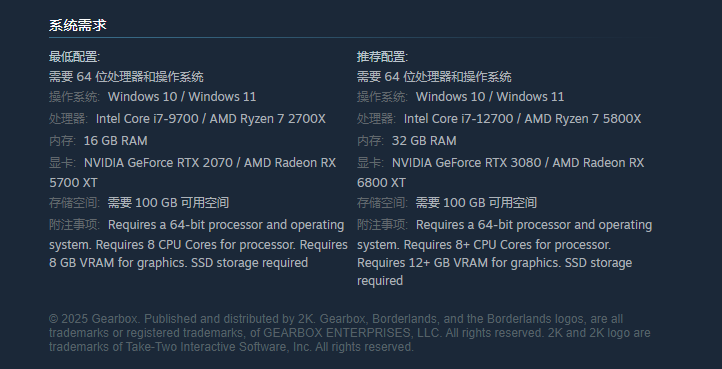Image resolution: width=722 pixels, height=369 pixels.
Task: Click minimum 需要 64 位处理器和操作系统 line
Action: [126, 77]
